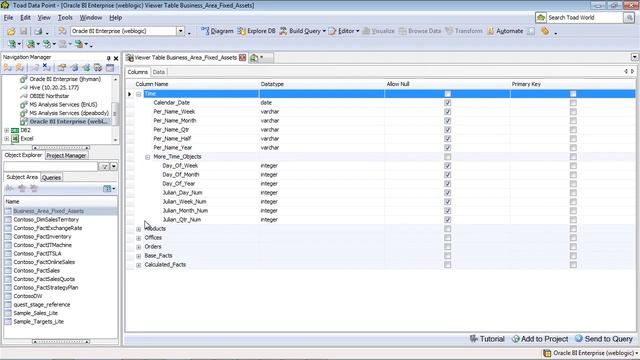Collapse the More_Time_Objects node
Viewport: 640px width, 360px height.
[x=148, y=157]
